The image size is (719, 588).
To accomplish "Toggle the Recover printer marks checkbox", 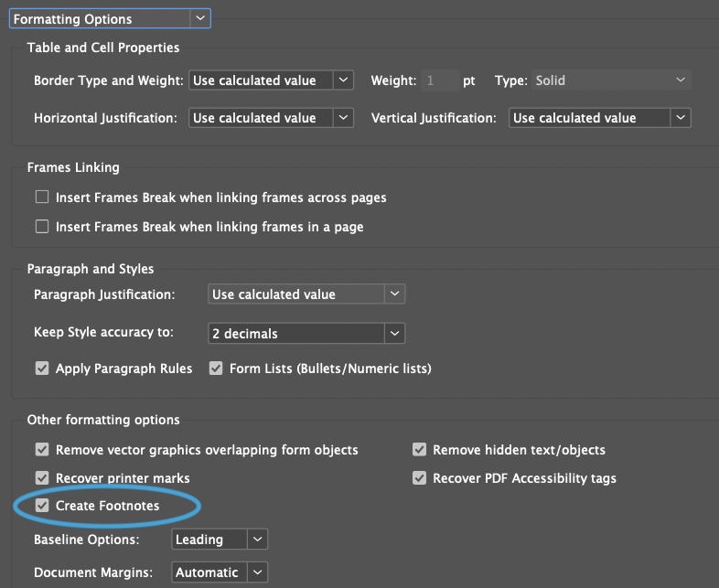I will coord(42,478).
